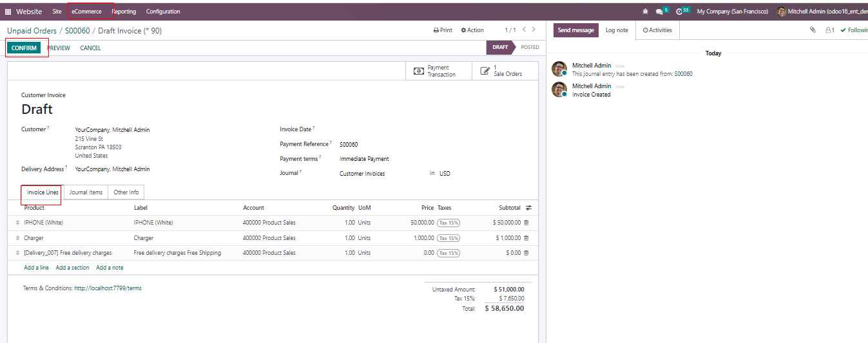Open the chat messages icon
Image resolution: width=868 pixels, height=343 pixels.
pos(659,12)
